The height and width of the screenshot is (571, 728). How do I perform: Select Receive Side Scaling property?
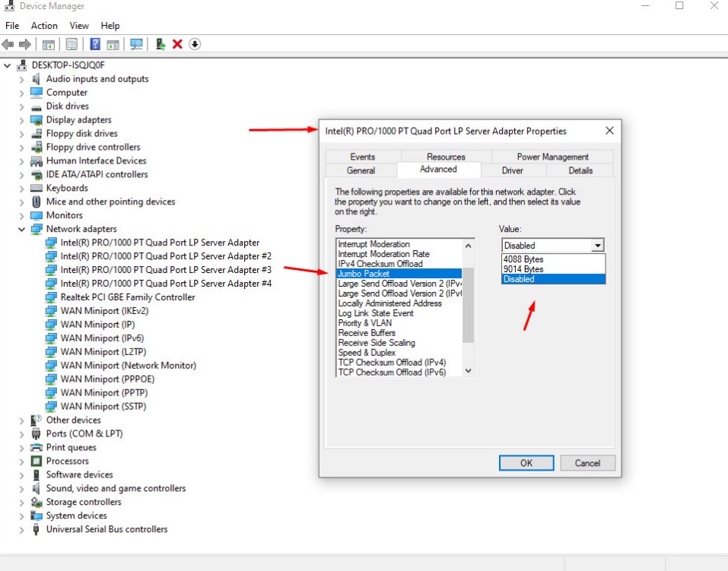point(399,343)
